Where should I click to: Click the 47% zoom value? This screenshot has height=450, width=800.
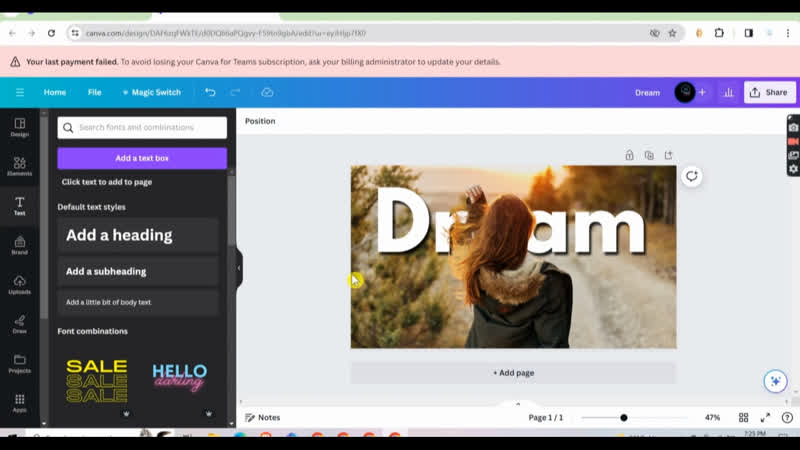coord(712,417)
